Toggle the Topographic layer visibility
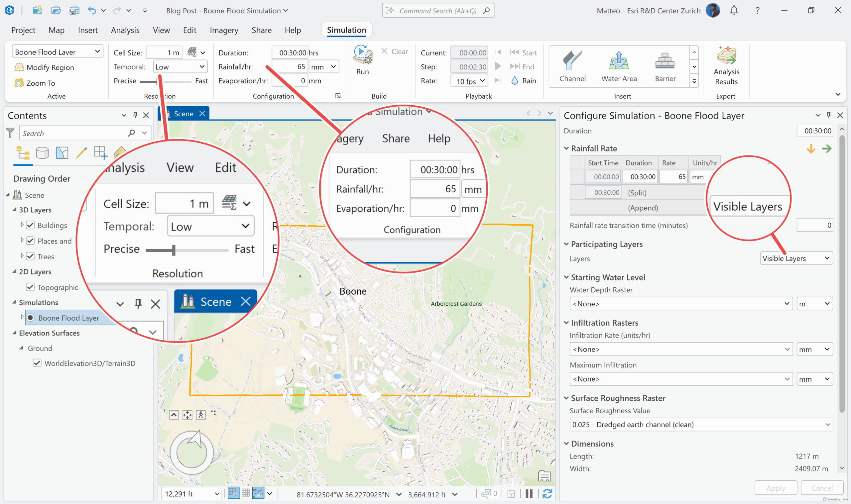This screenshot has width=851, height=504. tap(31, 287)
